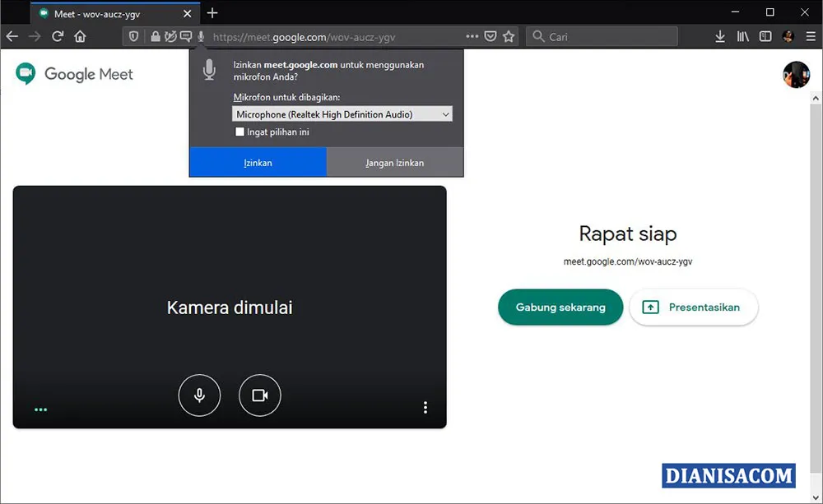Toggle the sidebar view in Firefox
This screenshot has width=823, height=504.
pyautogui.click(x=765, y=36)
